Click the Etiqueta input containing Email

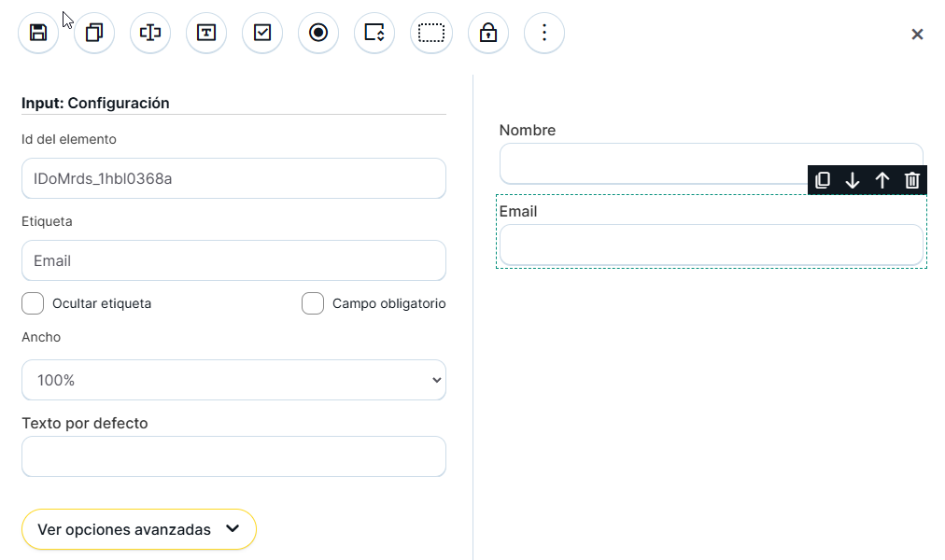click(233, 260)
